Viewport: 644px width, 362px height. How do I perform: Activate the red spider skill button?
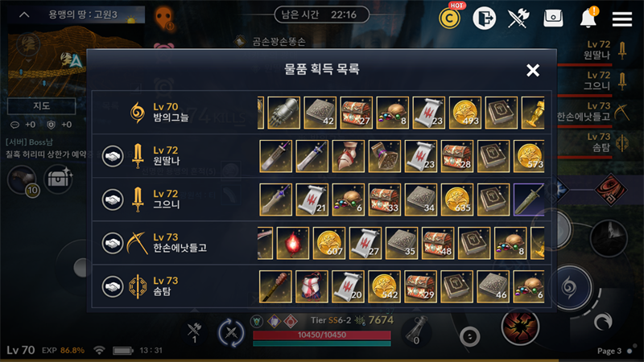click(520, 327)
